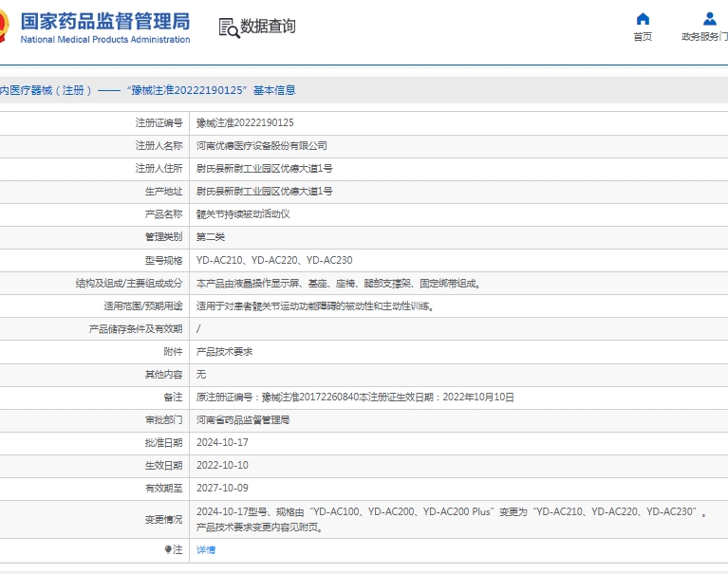
Task: Click the 管理类别 value 第二类
Action: coord(211,237)
